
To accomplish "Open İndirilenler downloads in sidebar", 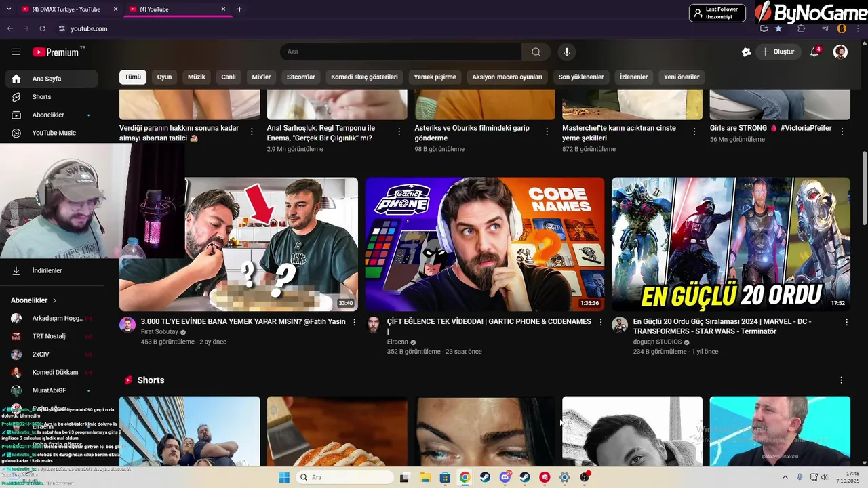I will point(51,270).
